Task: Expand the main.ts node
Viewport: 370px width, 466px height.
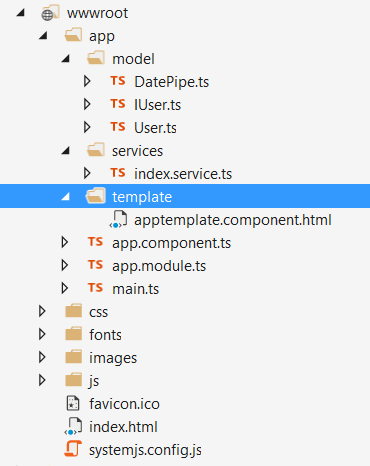Action: coord(65,288)
